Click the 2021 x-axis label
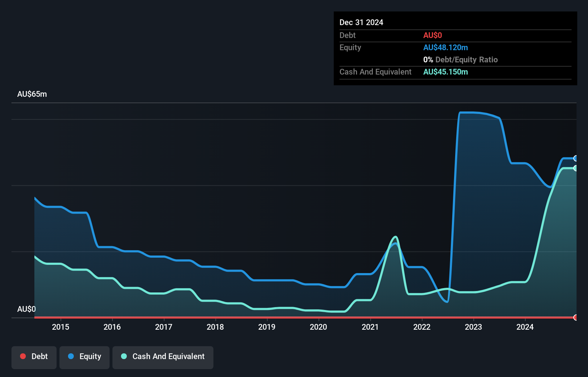The width and height of the screenshot is (588, 377). (x=370, y=327)
